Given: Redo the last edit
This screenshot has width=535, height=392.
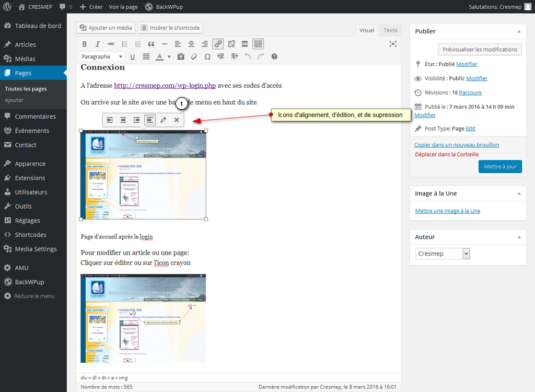Looking at the screenshot, I should coord(261,56).
